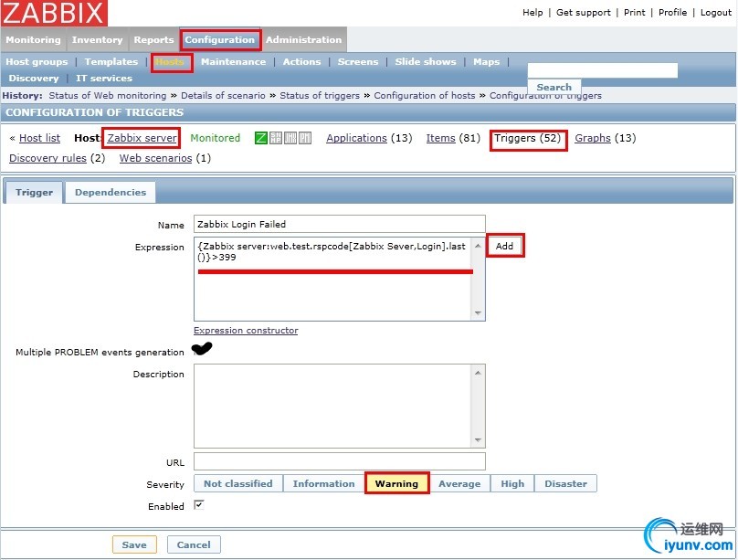The width and height of the screenshot is (738, 560).
Task: Click the ZABBIX logo
Action: click(x=54, y=13)
